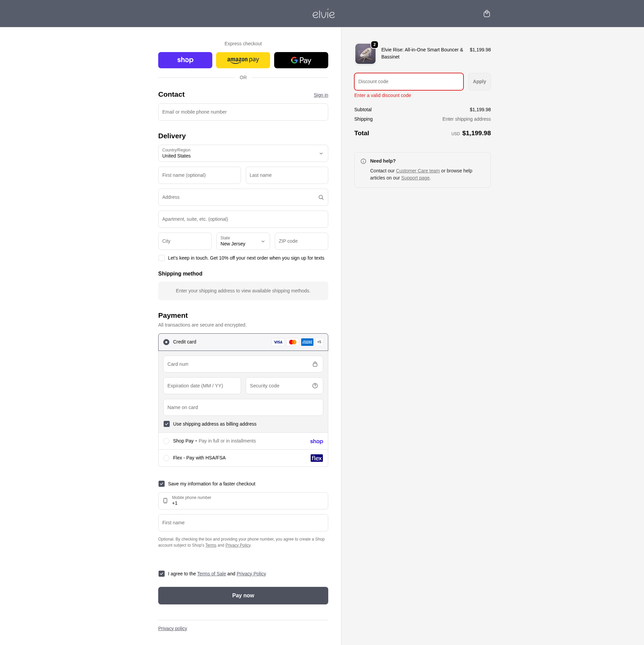Click the security code help icon
The width and height of the screenshot is (644, 645).
315,386
